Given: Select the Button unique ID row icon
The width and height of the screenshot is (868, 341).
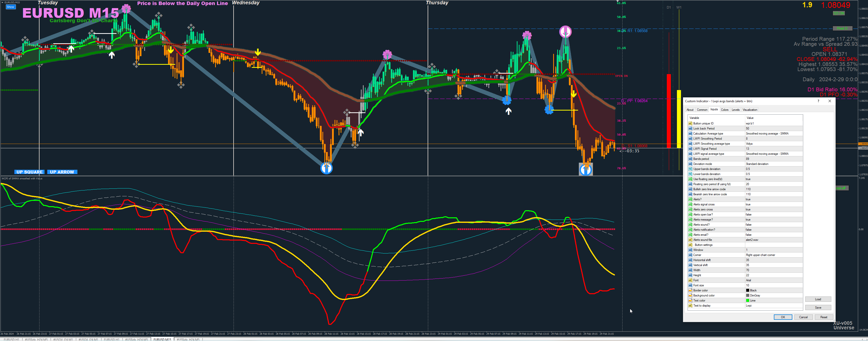Looking at the screenshot, I should click(x=690, y=123).
